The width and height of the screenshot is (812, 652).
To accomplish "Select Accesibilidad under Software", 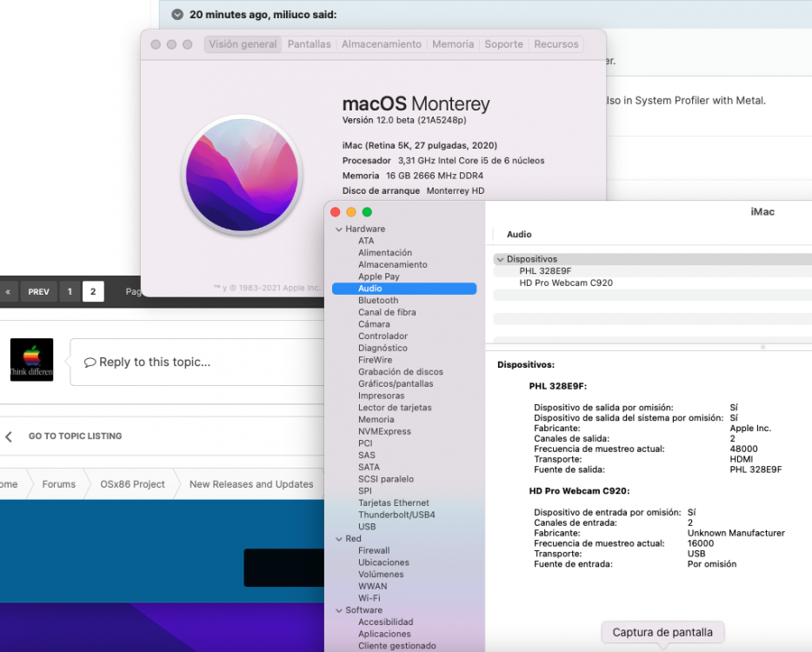I will coord(385,622).
